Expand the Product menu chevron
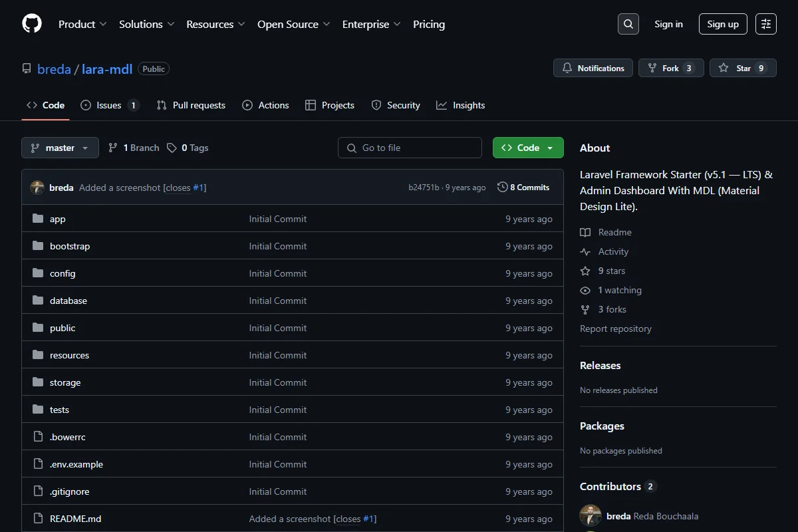798x532 pixels. (x=103, y=24)
